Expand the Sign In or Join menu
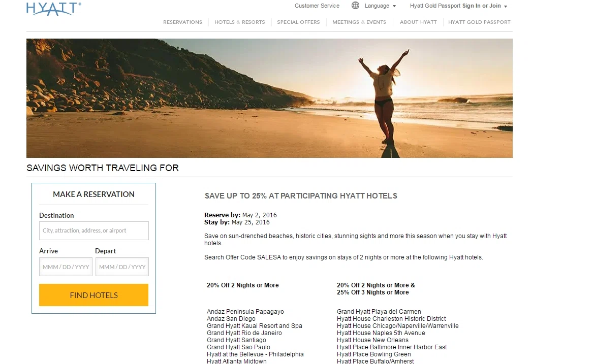 pyautogui.click(x=485, y=6)
